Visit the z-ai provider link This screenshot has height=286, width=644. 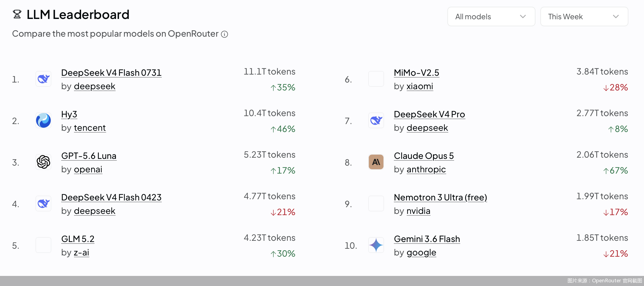point(81,253)
